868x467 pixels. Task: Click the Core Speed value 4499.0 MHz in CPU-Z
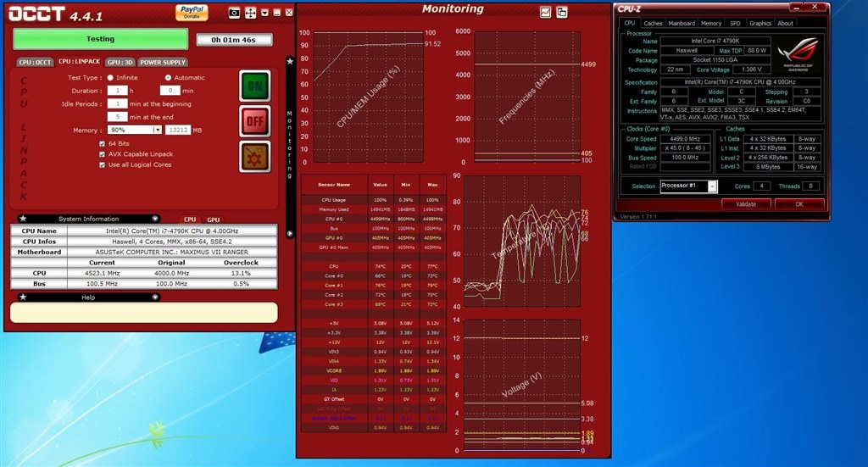[685, 139]
